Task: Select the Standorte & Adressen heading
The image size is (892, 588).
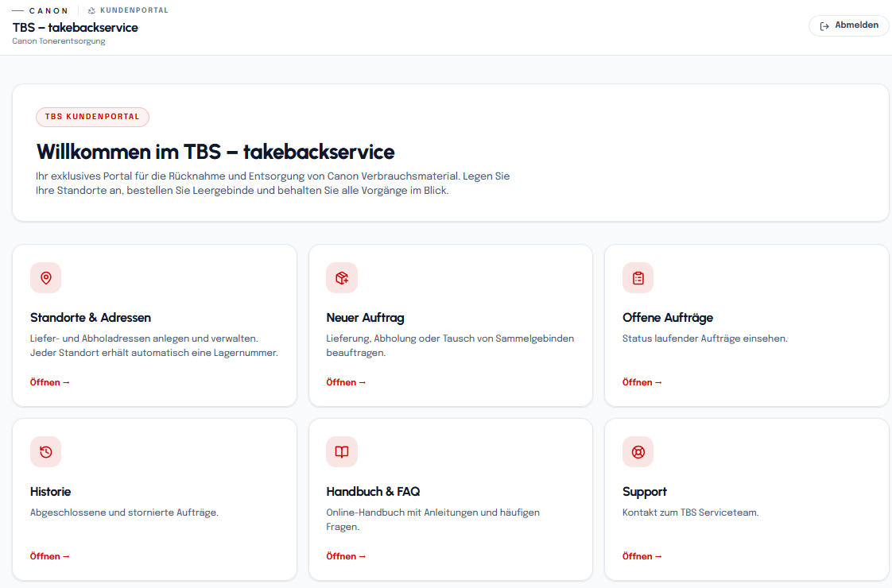Action: tap(91, 317)
